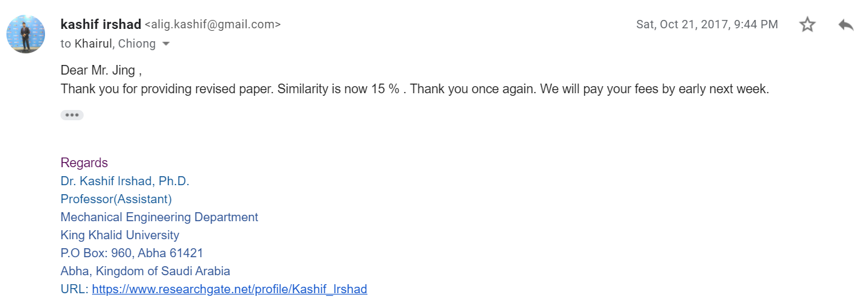Click recipient name Chiong
Screen dimensions: 868x299
137,44
